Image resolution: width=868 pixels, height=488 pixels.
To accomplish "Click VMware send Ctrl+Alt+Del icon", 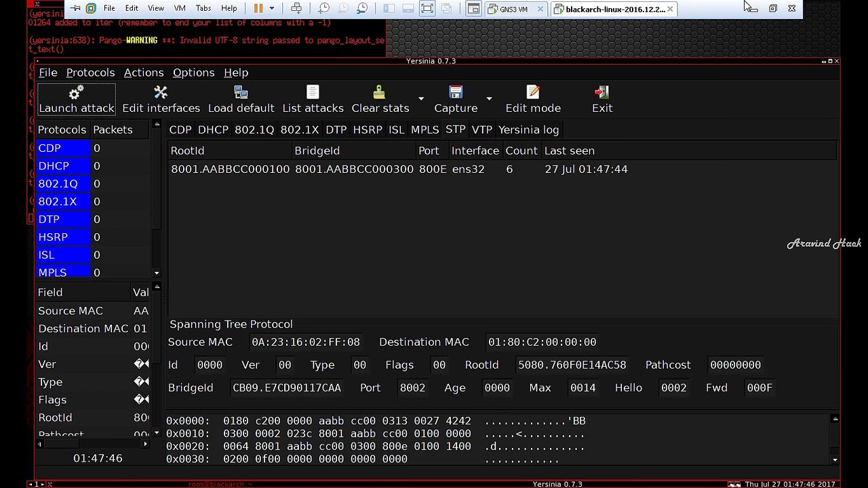I will coord(296,8).
